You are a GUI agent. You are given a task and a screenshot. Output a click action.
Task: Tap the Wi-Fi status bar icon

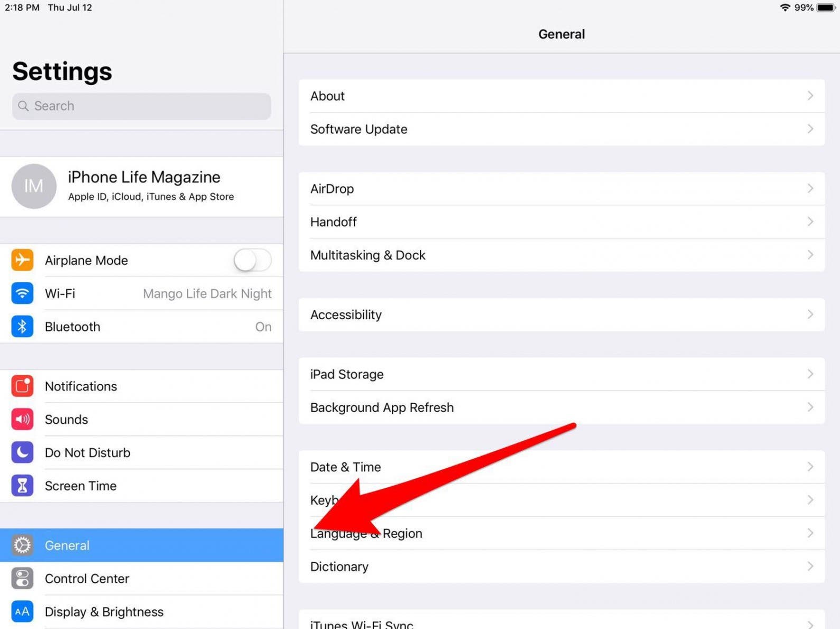(785, 7)
